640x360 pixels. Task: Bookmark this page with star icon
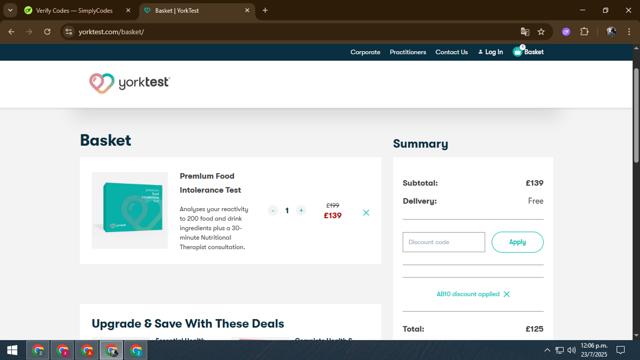pos(541,32)
